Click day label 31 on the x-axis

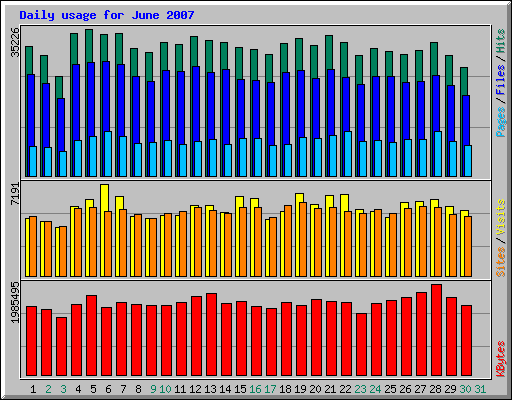[480, 389]
